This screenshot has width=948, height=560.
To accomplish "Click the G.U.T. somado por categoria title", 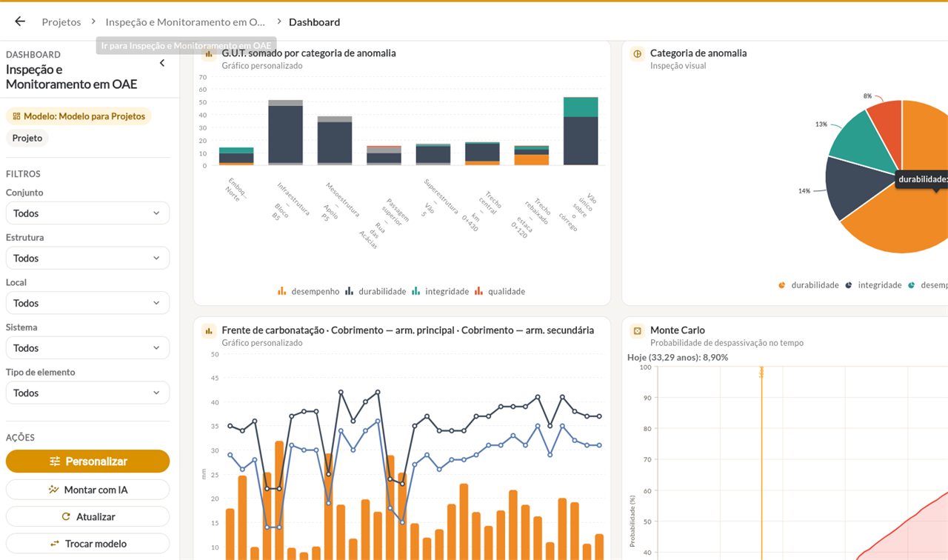I will click(x=309, y=53).
